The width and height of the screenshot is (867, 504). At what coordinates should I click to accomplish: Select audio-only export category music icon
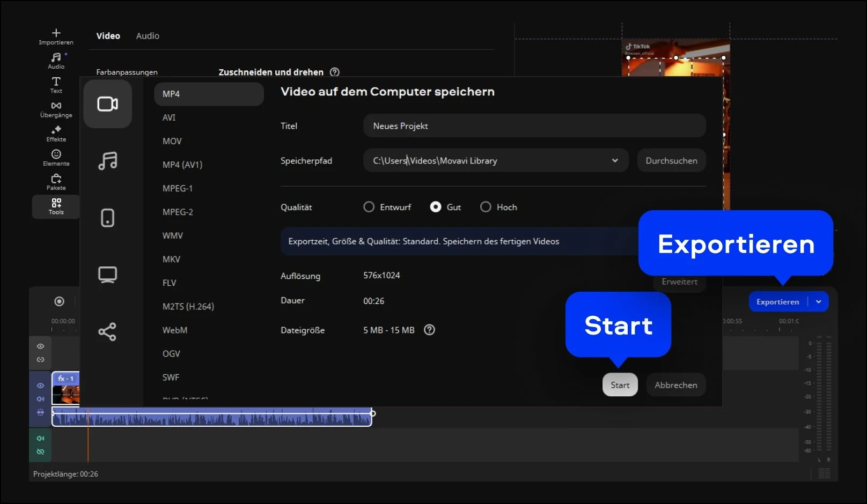[107, 161]
